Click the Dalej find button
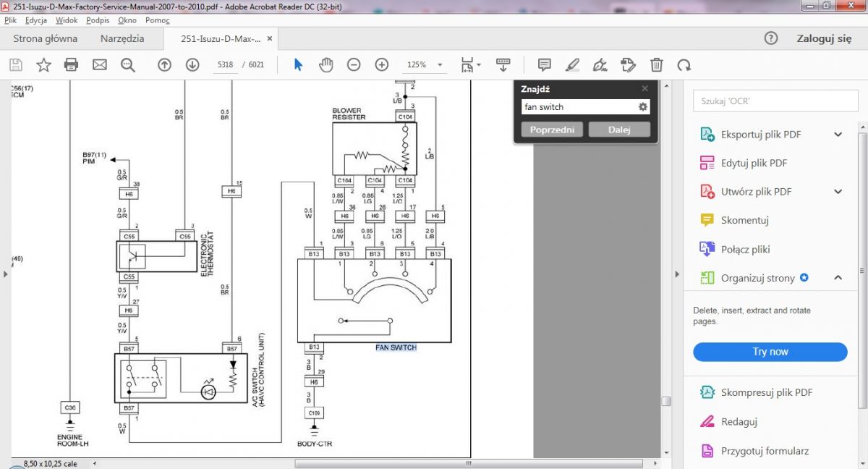The height and width of the screenshot is (469, 868). pyautogui.click(x=619, y=130)
